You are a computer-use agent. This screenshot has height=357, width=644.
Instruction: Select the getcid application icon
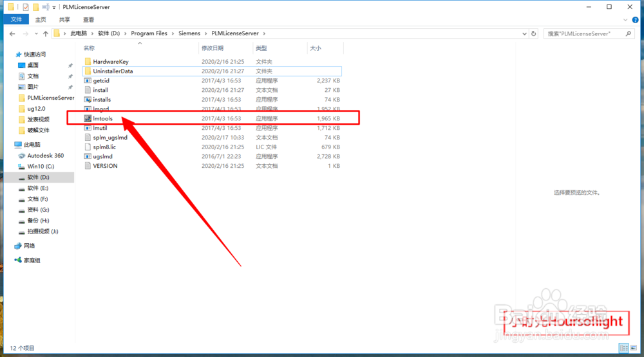(x=88, y=80)
